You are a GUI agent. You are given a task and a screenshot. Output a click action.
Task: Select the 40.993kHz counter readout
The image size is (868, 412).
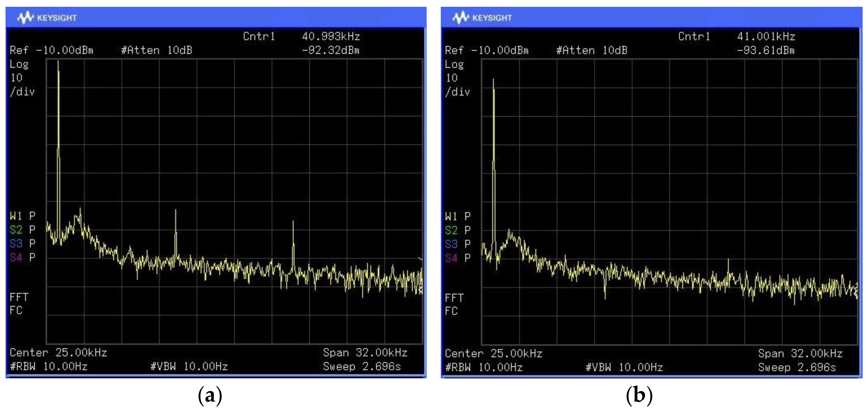pyautogui.click(x=331, y=36)
